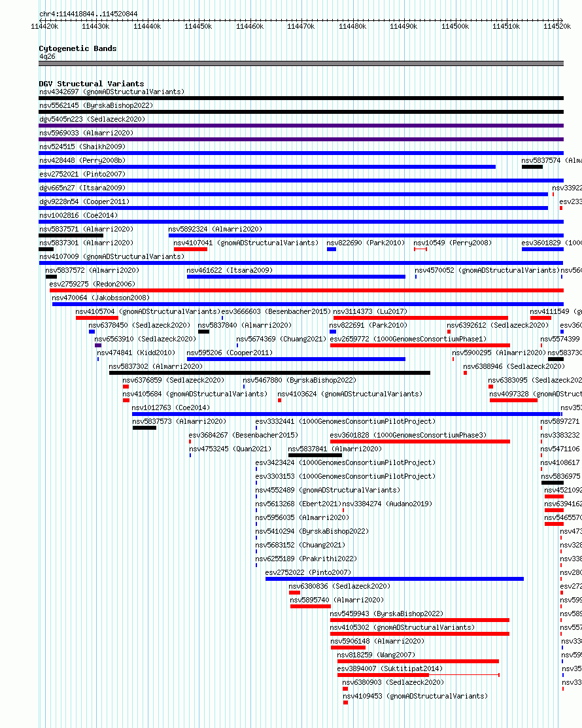Click esv3684267 (Besenbacher2015) label
The width and height of the screenshot is (582, 728).
click(x=243, y=436)
